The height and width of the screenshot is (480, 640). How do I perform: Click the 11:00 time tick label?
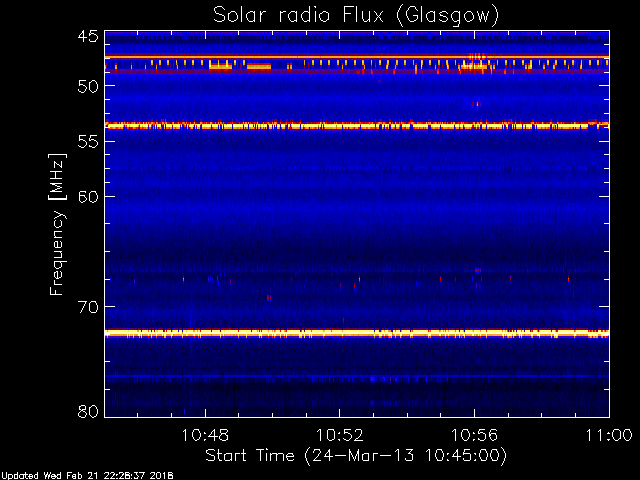609,435
